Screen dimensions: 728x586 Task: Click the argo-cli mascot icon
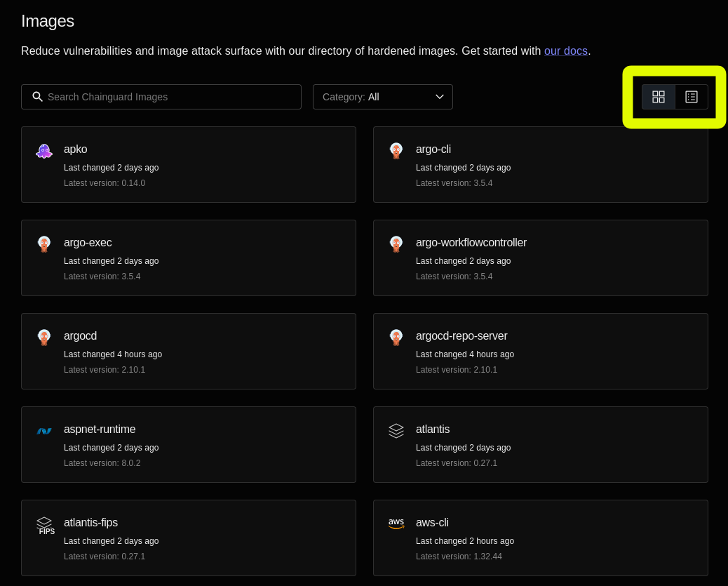tap(396, 150)
